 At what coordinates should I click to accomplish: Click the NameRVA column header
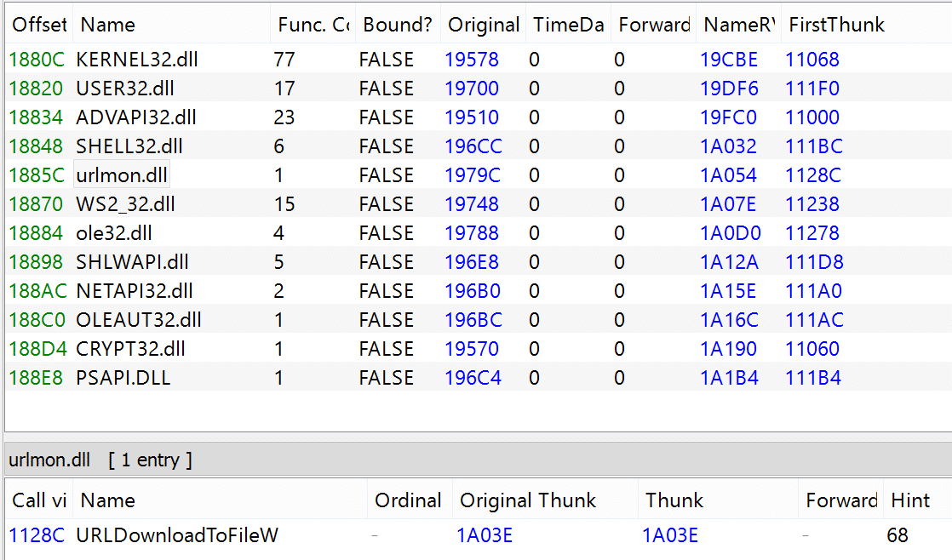pyautogui.click(x=738, y=25)
